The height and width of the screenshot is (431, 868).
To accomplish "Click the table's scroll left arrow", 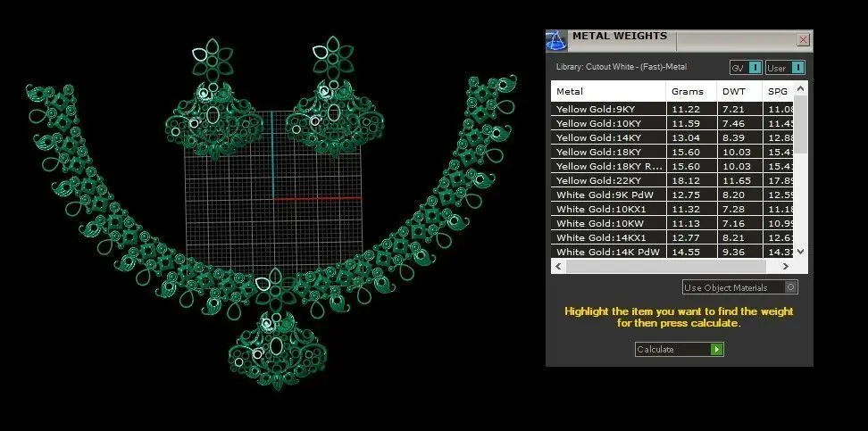I will pyautogui.click(x=558, y=266).
